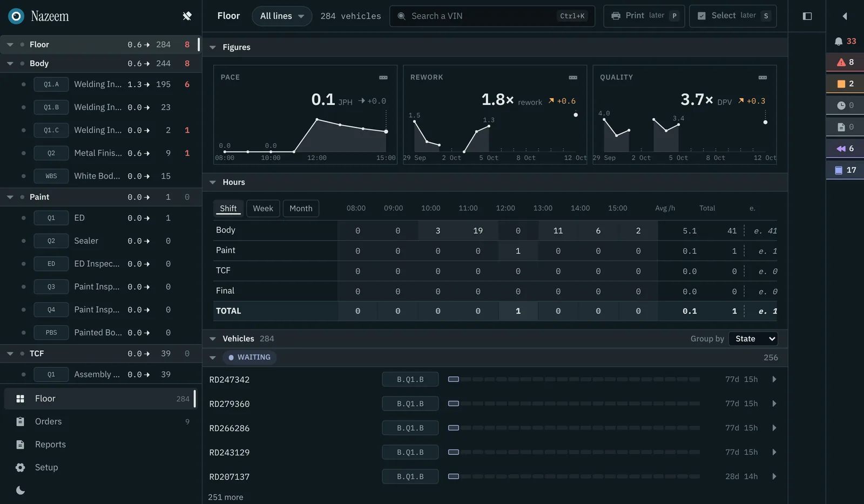The image size is (864, 504).
Task: Click the Nazeem logo icon
Action: 16,16
